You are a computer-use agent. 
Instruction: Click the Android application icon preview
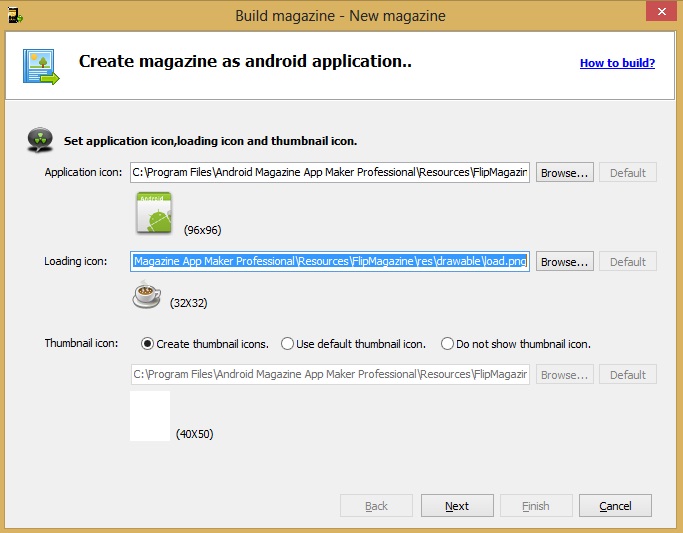click(154, 214)
